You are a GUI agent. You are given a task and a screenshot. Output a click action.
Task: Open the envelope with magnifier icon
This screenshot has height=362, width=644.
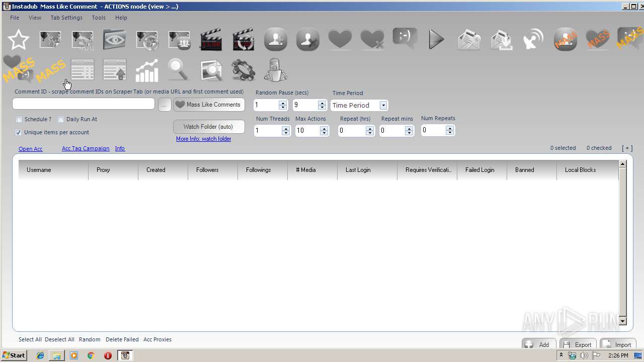(469, 40)
